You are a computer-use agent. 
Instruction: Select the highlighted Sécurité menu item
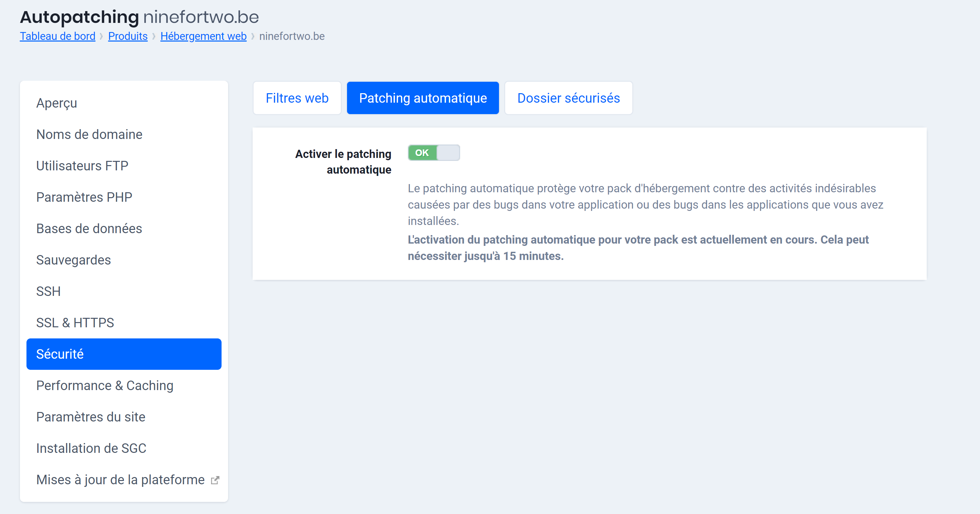tap(60, 354)
